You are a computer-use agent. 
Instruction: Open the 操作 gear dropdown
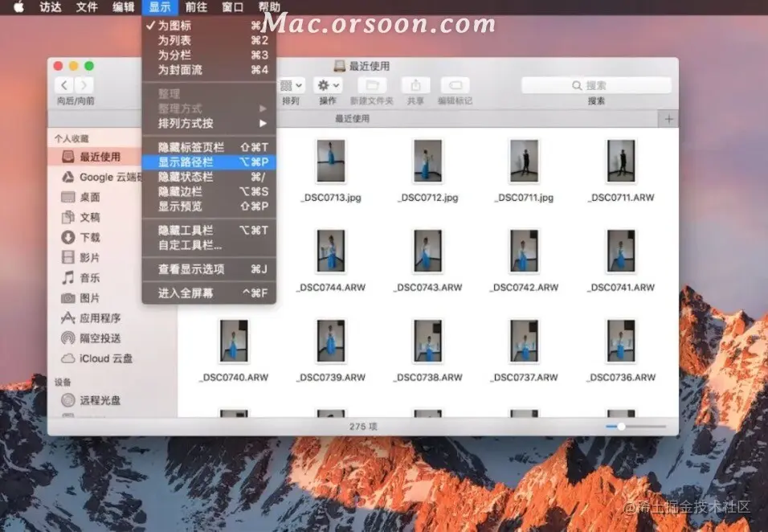[328, 85]
